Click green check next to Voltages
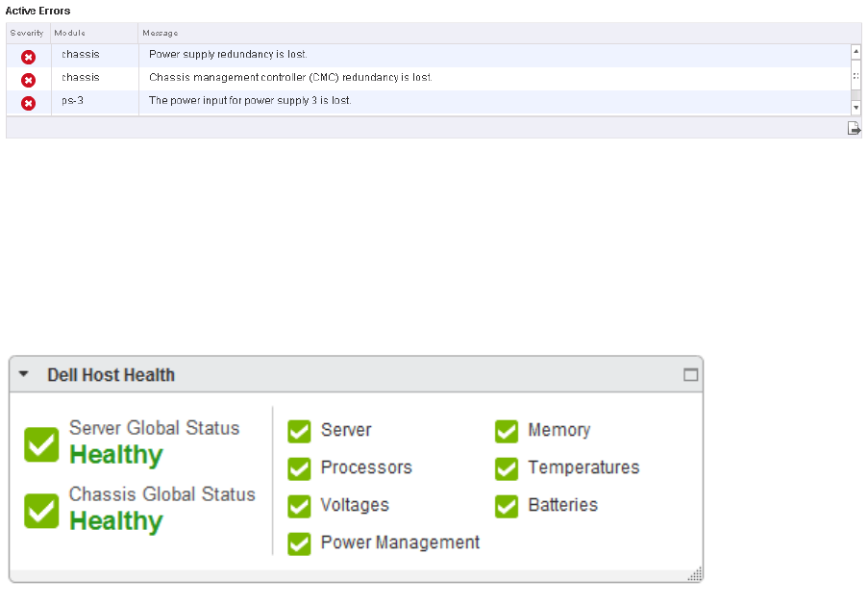This screenshot has width=868, height=605. tap(299, 506)
